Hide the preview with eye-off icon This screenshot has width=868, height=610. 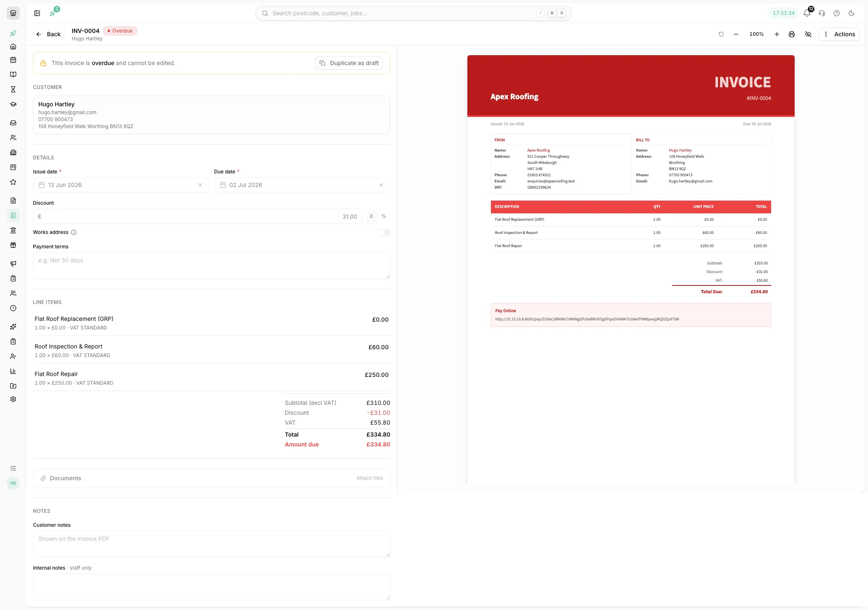808,34
